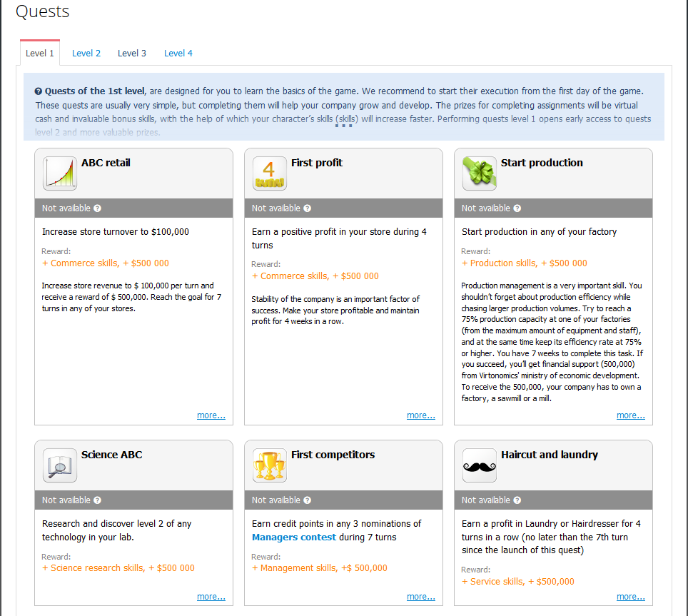
Task: Select the Level 1 tab
Action: [x=40, y=53]
